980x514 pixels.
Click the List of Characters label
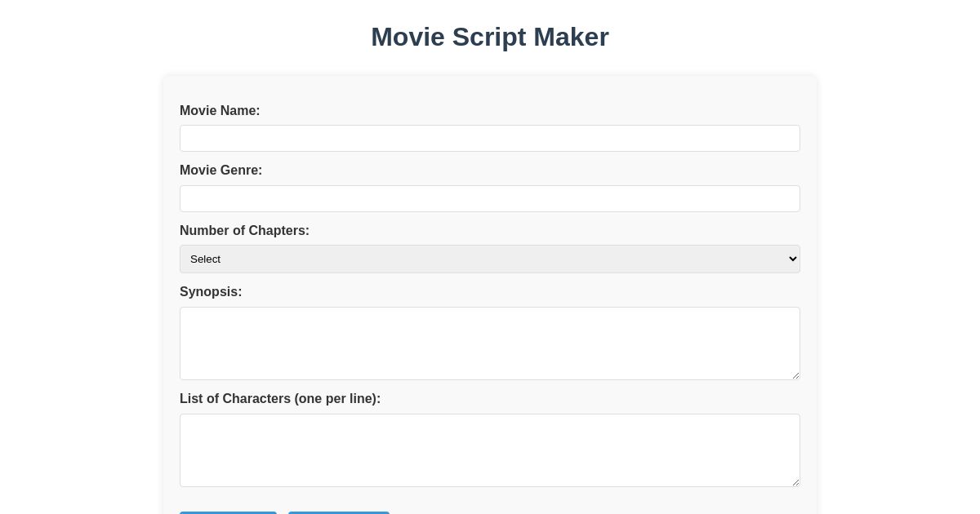280,399
